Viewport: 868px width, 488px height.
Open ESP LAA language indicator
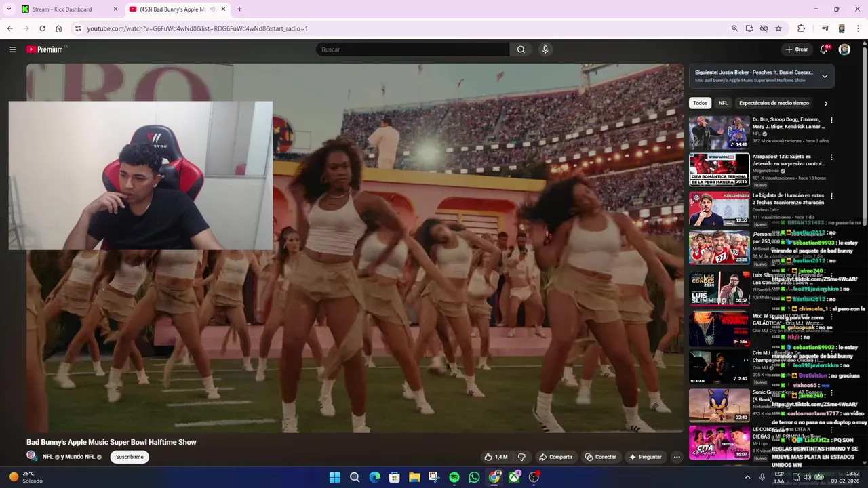779,477
